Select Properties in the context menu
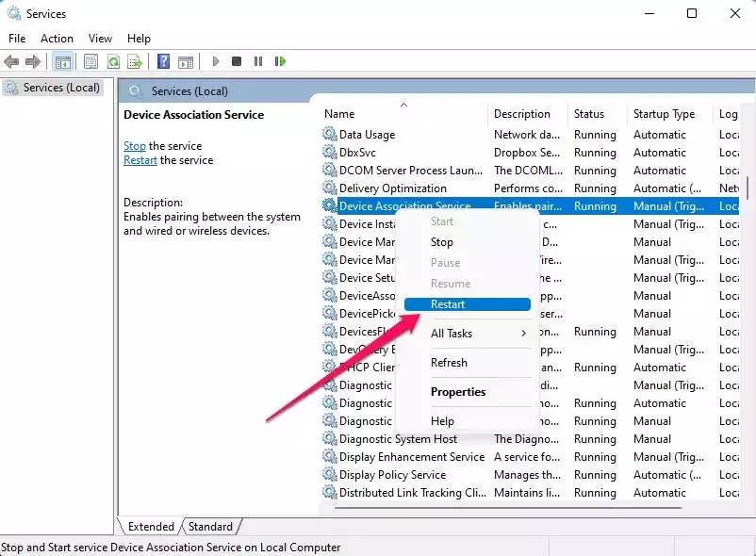 (x=458, y=392)
